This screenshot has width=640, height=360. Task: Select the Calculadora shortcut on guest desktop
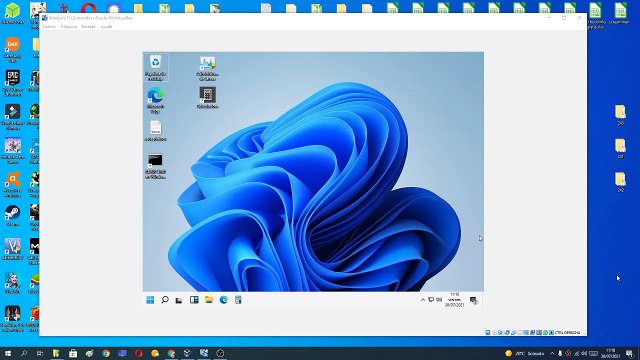(207, 98)
